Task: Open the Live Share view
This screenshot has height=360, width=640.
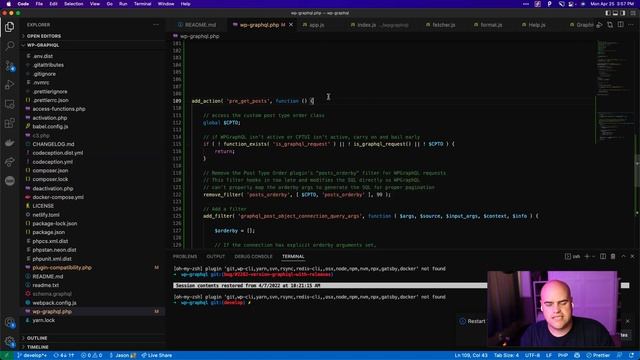Action: point(9,162)
